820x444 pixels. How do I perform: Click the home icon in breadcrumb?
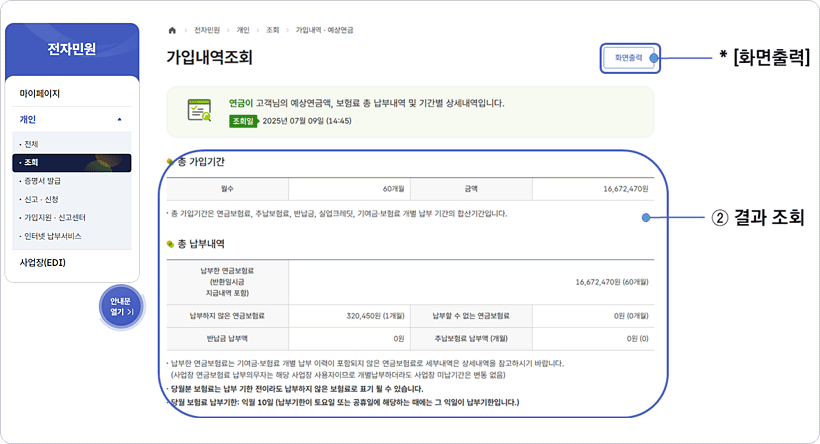[172, 30]
